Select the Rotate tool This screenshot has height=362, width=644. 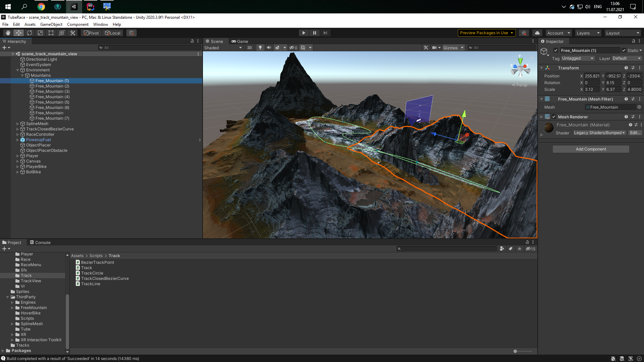click(x=30, y=33)
